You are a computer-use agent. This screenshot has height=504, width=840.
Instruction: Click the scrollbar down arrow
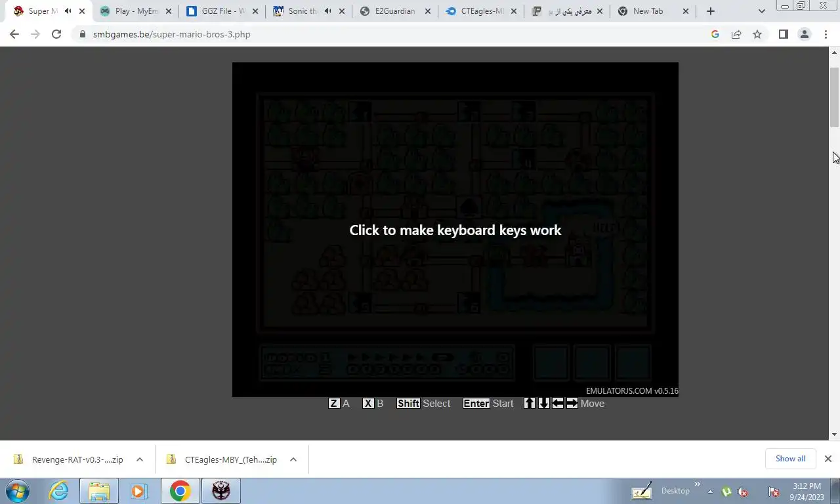coord(834,434)
